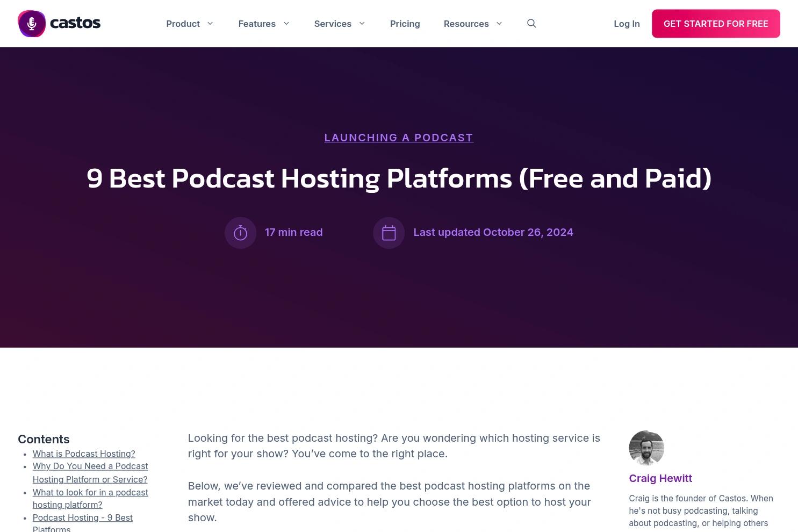Open the Resources menu item
Image resolution: width=798 pixels, height=532 pixels.
[466, 24]
